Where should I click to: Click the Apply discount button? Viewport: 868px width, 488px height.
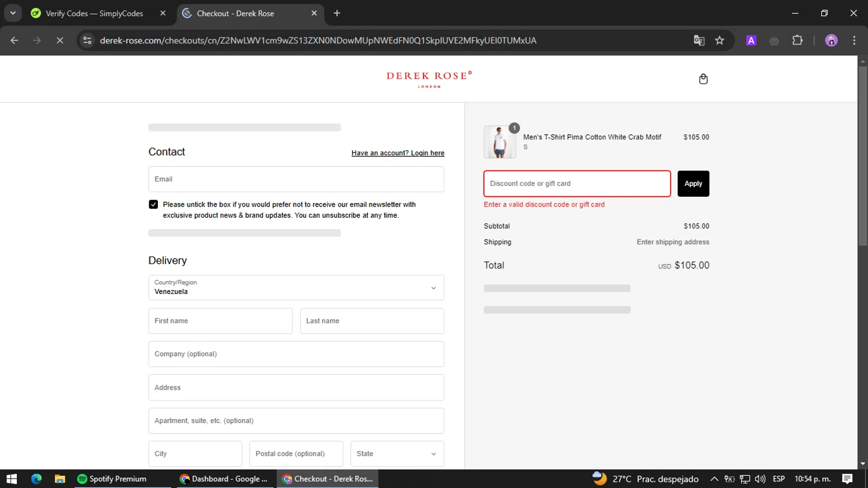click(693, 184)
